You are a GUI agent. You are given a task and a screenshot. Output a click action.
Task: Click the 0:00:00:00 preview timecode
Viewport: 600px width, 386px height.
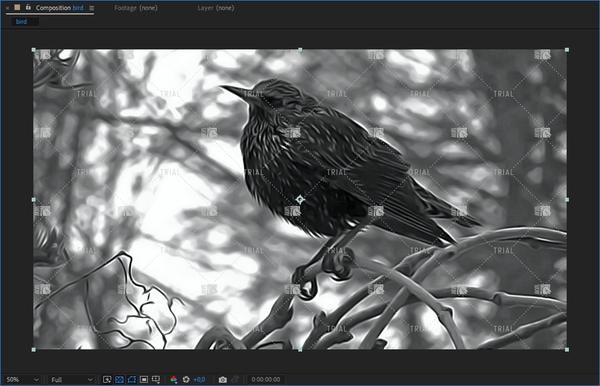coord(266,379)
